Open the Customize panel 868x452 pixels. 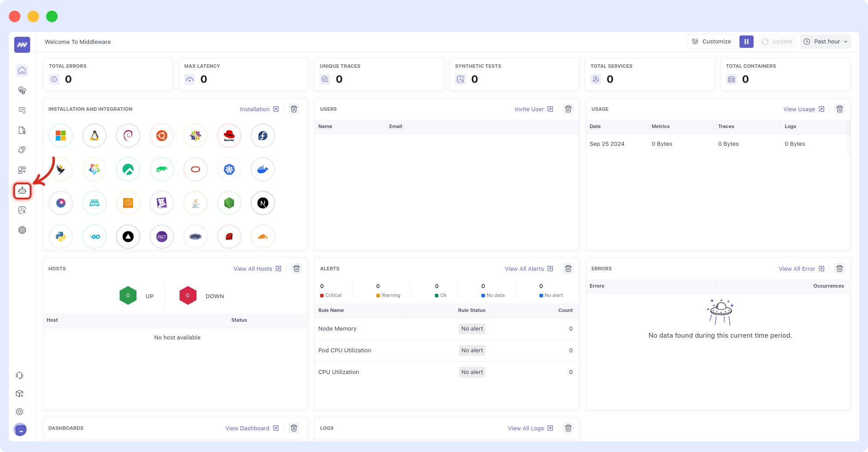click(712, 41)
